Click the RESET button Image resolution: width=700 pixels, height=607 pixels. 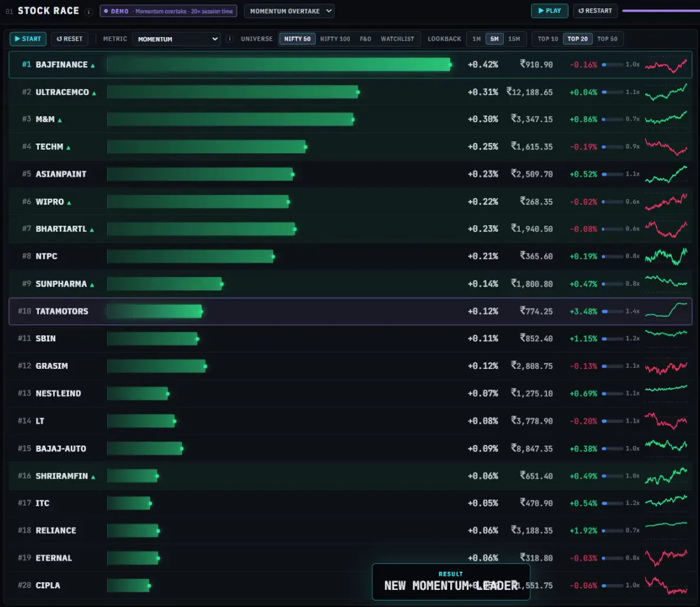69,39
